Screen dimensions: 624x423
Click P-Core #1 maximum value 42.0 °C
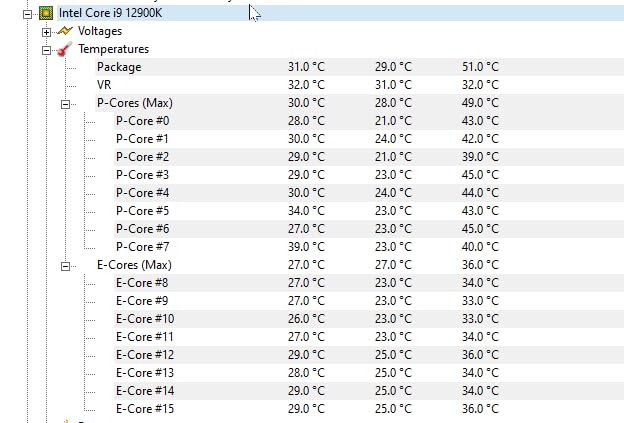480,138
